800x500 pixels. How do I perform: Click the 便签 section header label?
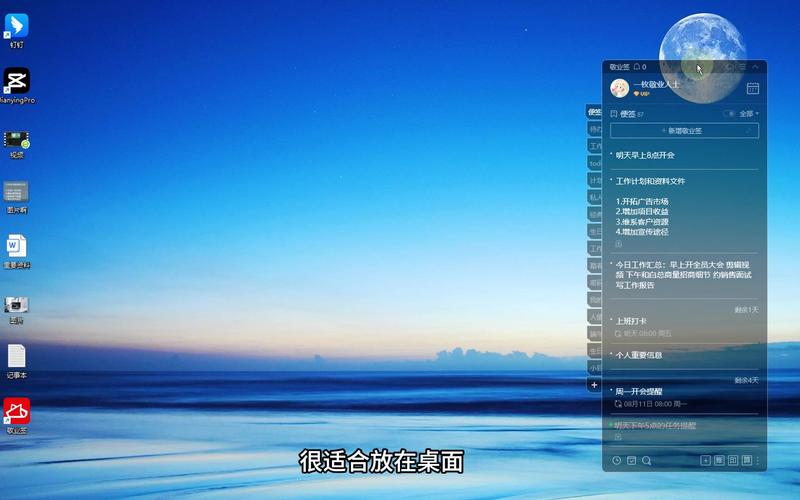(x=628, y=114)
